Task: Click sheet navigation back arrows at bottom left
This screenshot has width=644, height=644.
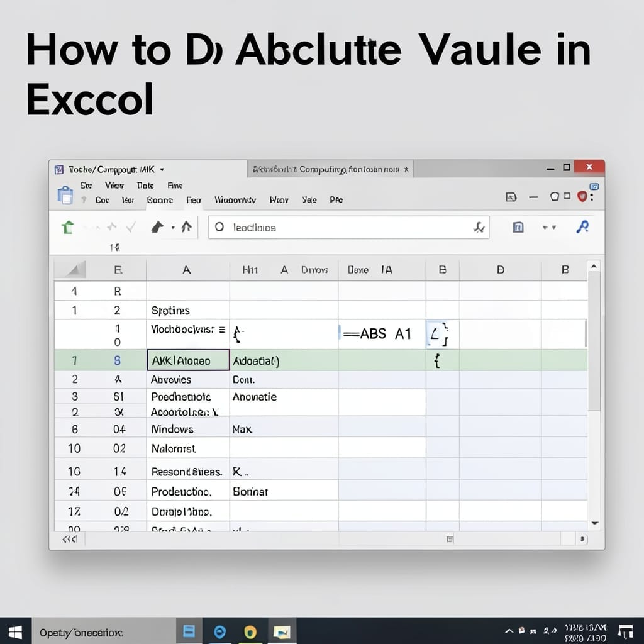Action: 70,539
